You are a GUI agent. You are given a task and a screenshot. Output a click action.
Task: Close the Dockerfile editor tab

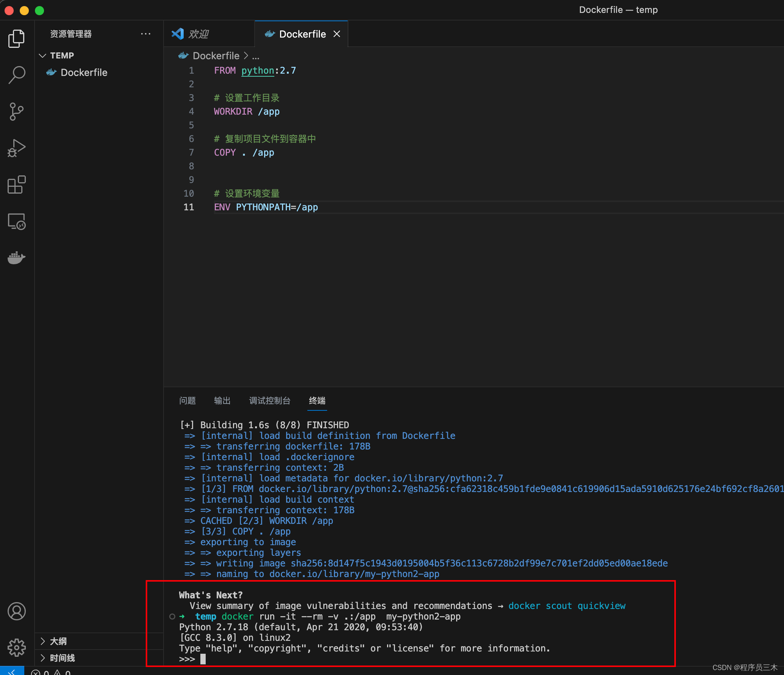(337, 34)
